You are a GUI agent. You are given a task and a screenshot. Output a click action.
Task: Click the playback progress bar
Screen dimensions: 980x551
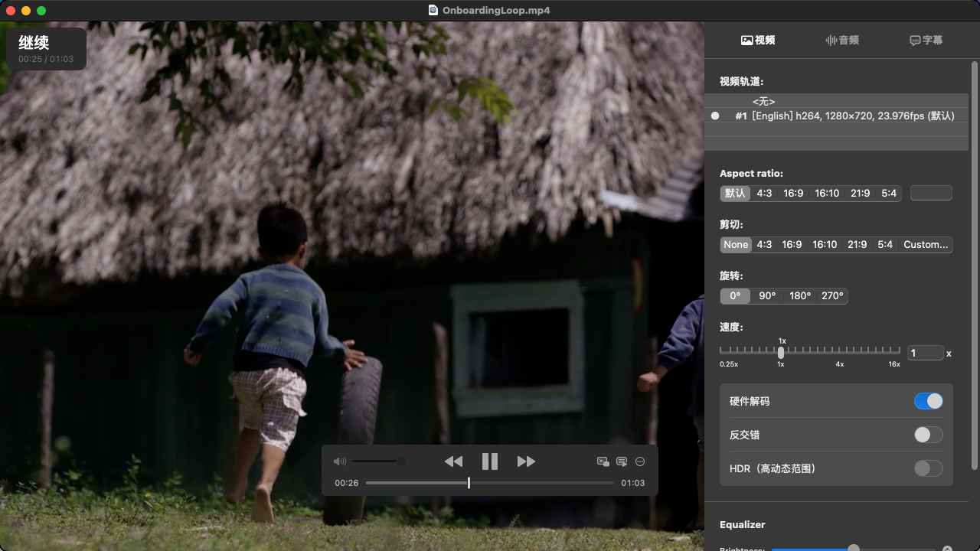[490, 483]
